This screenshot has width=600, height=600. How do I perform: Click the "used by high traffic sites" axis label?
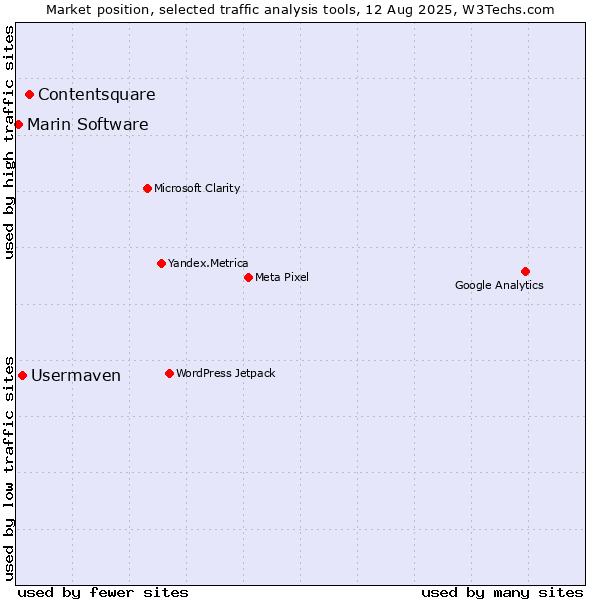pos(9,142)
